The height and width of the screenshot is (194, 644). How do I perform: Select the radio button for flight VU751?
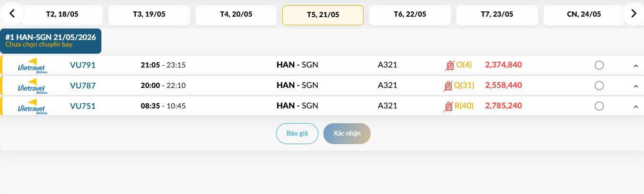599,106
